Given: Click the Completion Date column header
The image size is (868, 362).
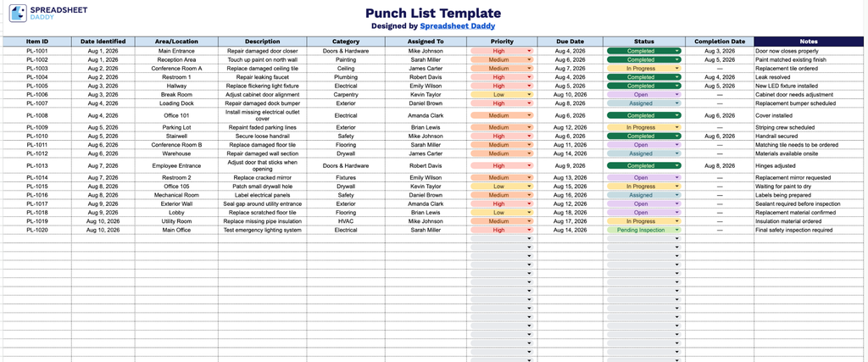Looking at the screenshot, I should click(720, 42).
